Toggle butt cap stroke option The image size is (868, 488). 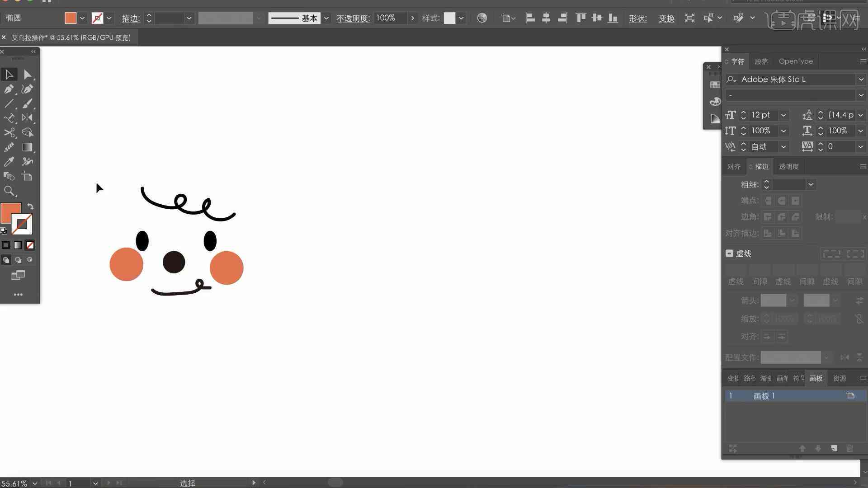click(x=768, y=201)
